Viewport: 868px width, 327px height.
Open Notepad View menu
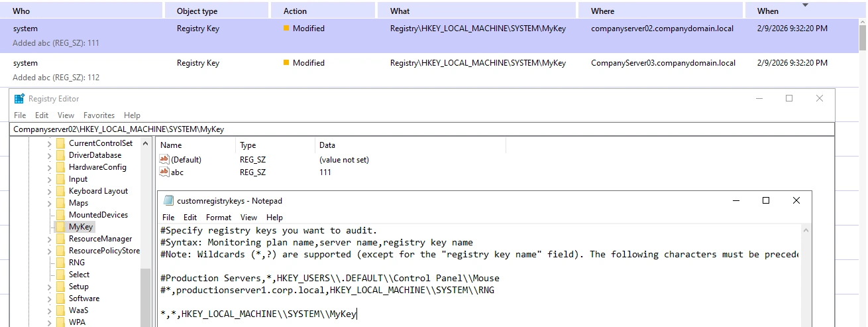pyautogui.click(x=248, y=218)
